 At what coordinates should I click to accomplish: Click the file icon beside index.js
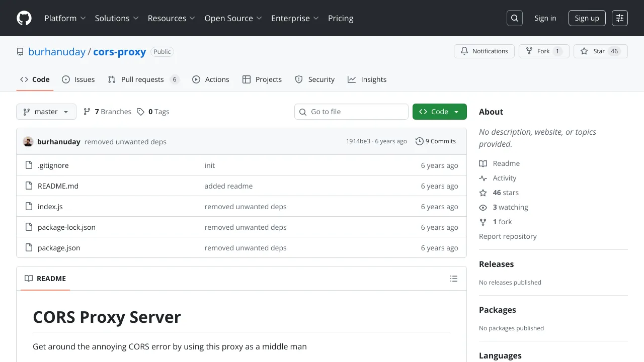coord(29,207)
